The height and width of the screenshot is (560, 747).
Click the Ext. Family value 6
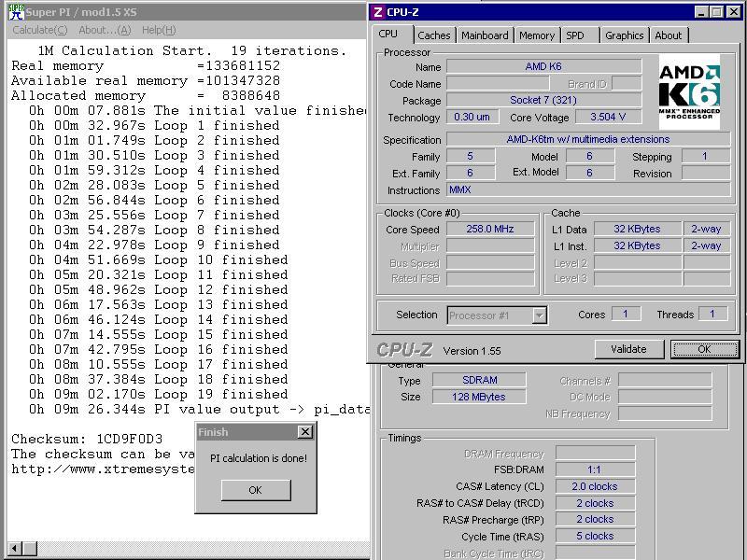[471, 173]
